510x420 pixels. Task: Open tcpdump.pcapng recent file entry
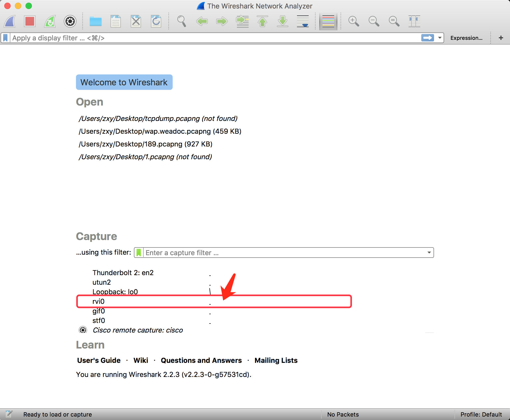[x=158, y=119]
